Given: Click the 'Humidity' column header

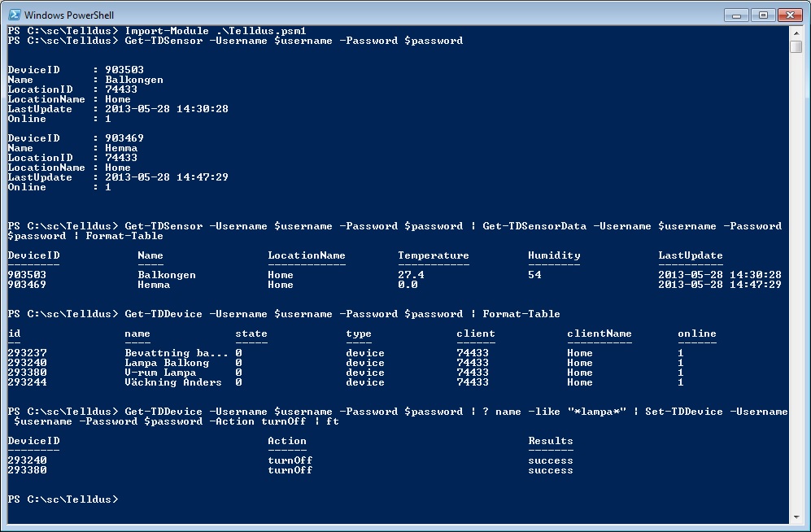Looking at the screenshot, I should (x=554, y=255).
